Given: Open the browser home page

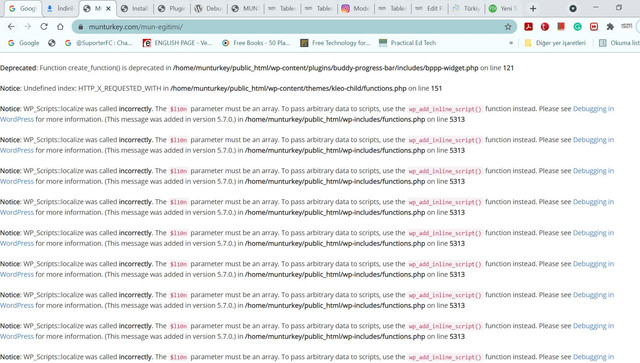Looking at the screenshot, I should click(x=60, y=27).
